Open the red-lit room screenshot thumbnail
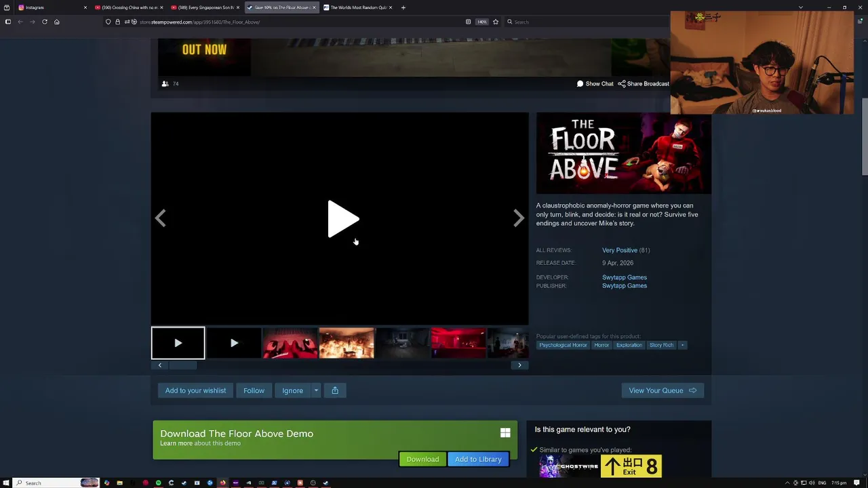868x488 pixels. pos(458,343)
